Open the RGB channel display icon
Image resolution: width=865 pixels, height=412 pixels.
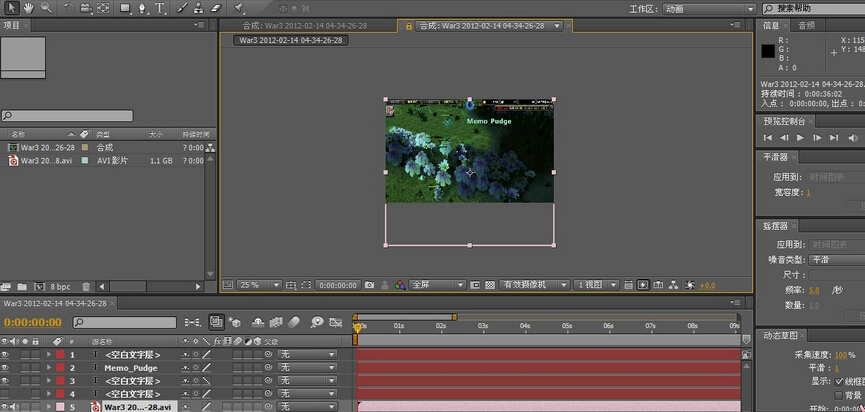point(401,285)
